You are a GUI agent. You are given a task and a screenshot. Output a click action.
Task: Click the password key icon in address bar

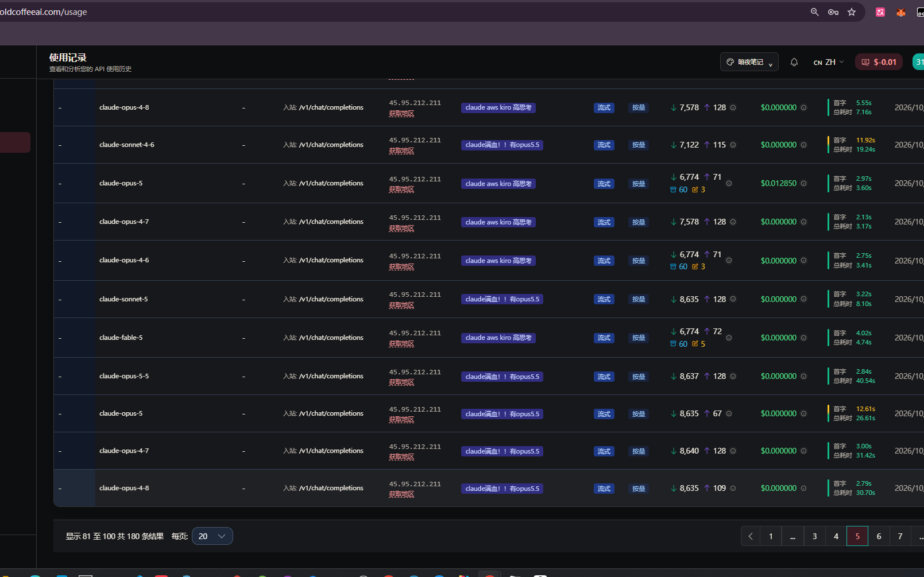pos(833,12)
